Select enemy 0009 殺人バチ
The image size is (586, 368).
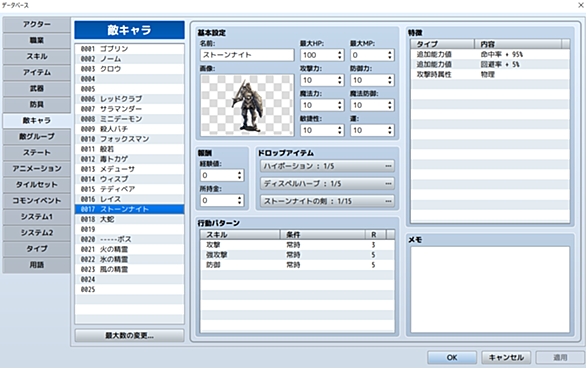click(129, 129)
